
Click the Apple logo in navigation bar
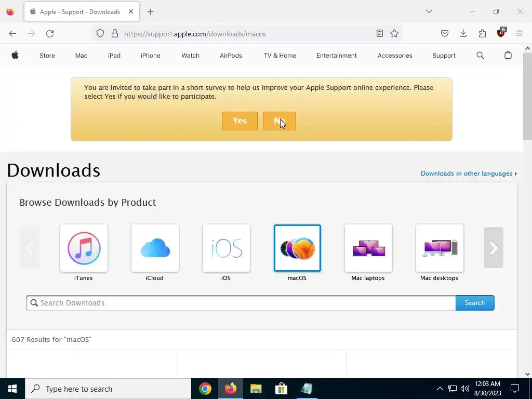15,55
